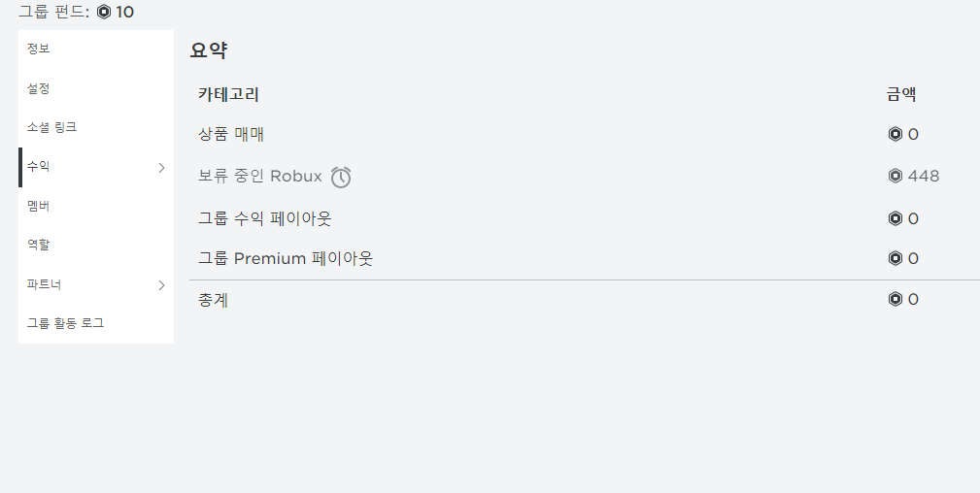Click the pending Robux clock icon

point(341,177)
